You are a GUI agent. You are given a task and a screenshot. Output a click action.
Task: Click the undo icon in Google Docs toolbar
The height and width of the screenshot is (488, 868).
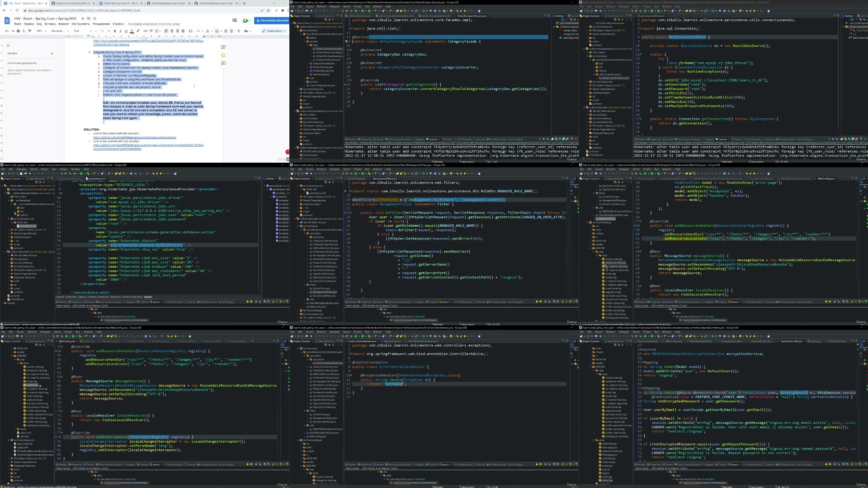coord(7,31)
